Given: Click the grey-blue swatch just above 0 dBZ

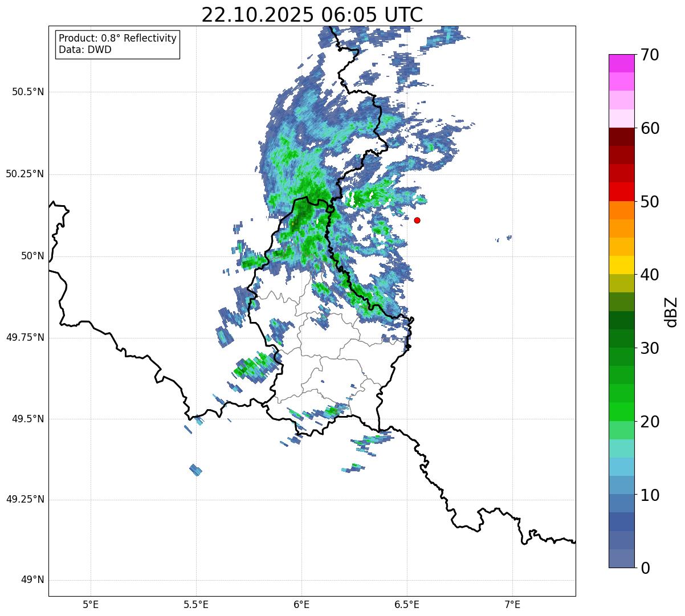Looking at the screenshot, I should 621,558.
